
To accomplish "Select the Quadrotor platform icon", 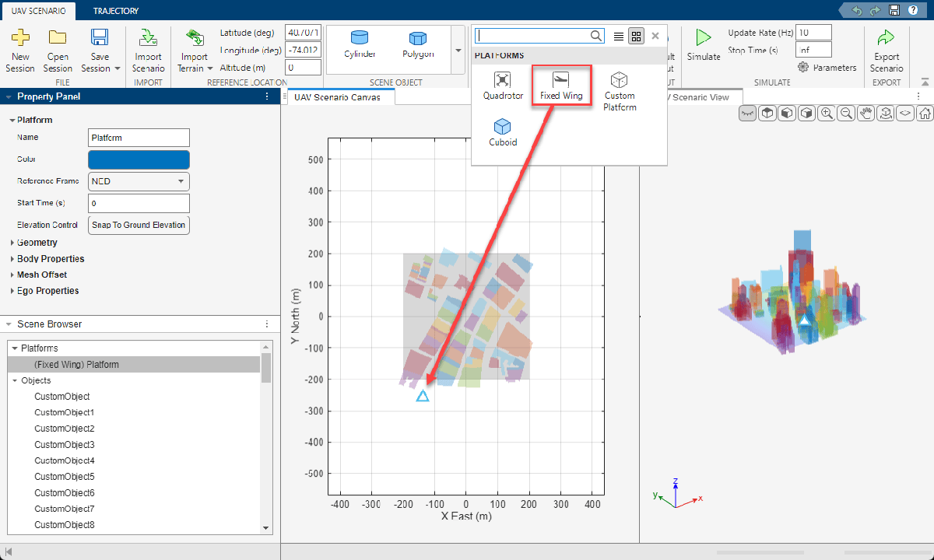I will [503, 86].
